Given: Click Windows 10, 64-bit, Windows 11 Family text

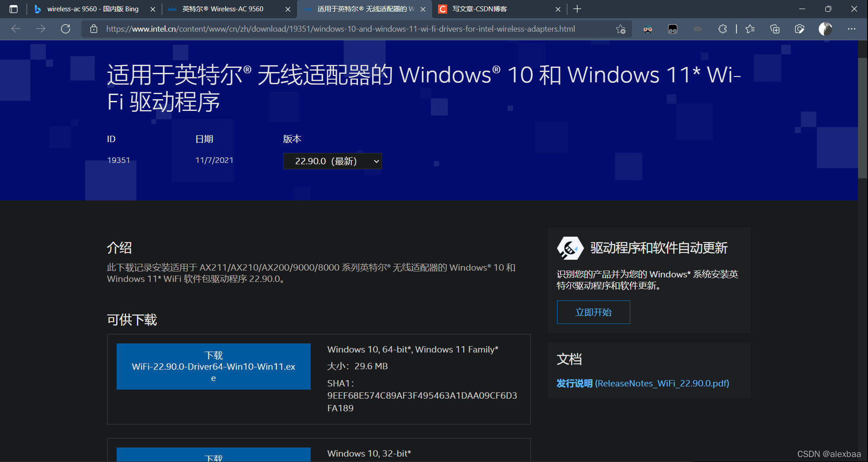Looking at the screenshot, I should click(413, 349).
